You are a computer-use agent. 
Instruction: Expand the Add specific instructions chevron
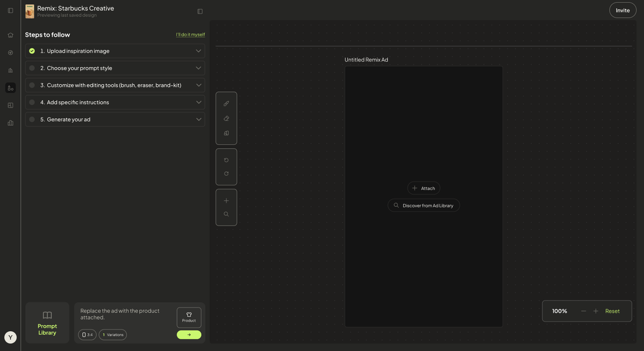(199, 102)
